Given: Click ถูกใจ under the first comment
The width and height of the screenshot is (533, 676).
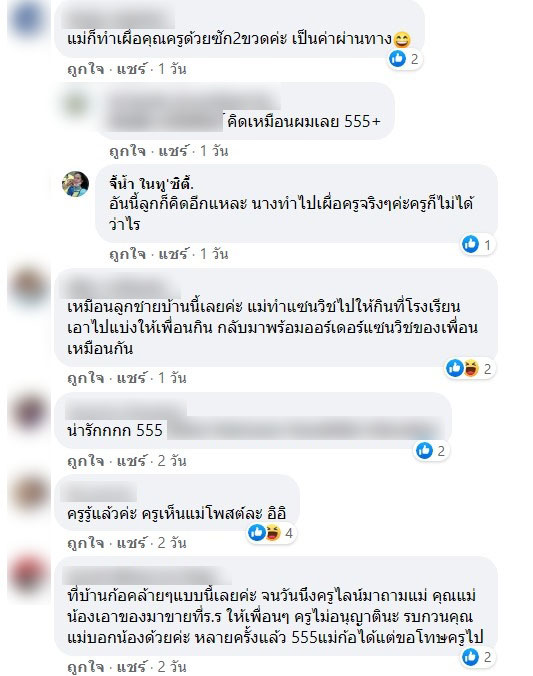Looking at the screenshot, I should pyautogui.click(x=85, y=69).
